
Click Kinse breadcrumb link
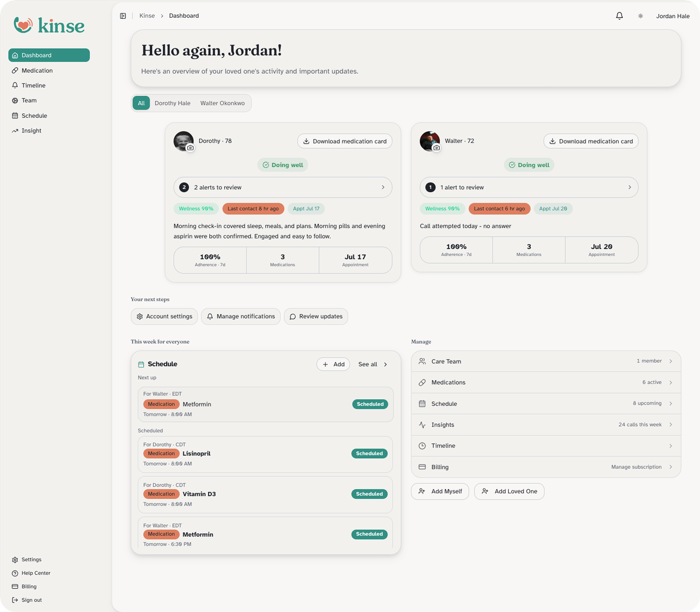click(x=147, y=16)
